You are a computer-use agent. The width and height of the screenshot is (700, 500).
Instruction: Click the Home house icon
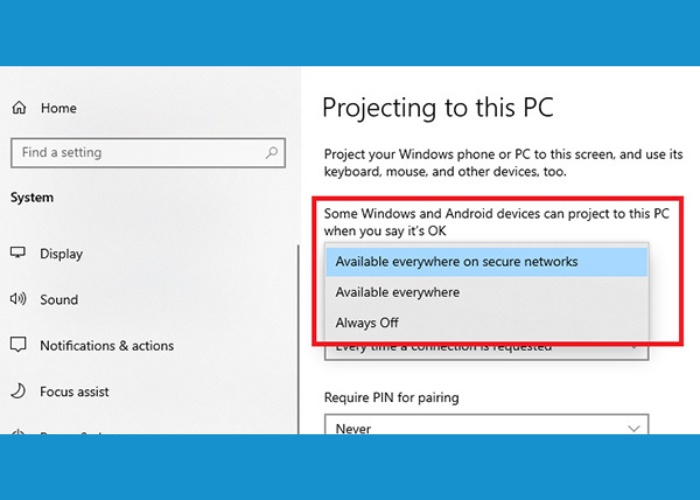[x=18, y=108]
